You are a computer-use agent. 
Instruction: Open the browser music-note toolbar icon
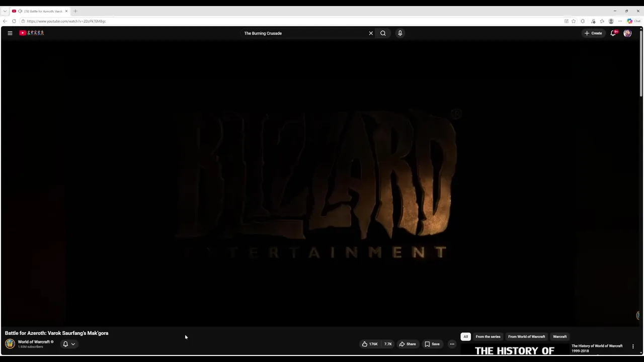coord(593,21)
